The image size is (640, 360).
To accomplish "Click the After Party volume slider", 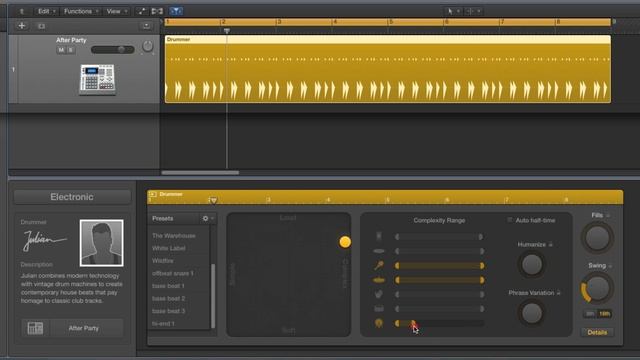I will click(112, 50).
